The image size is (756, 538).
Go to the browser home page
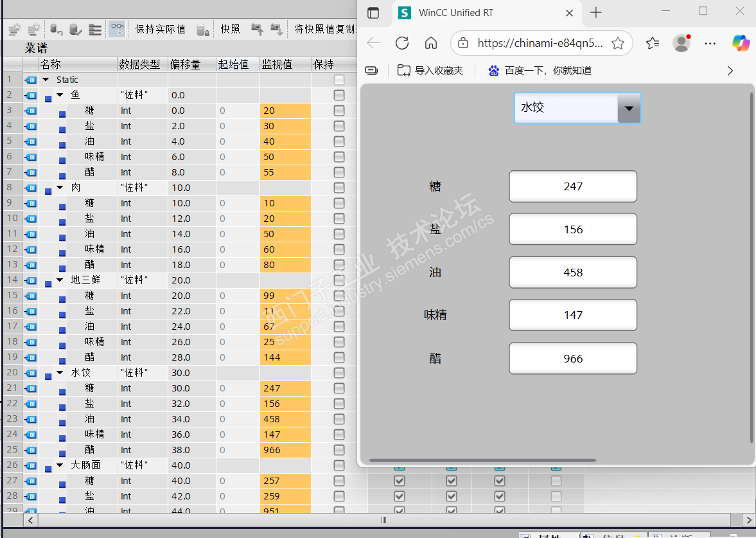pyautogui.click(x=431, y=44)
